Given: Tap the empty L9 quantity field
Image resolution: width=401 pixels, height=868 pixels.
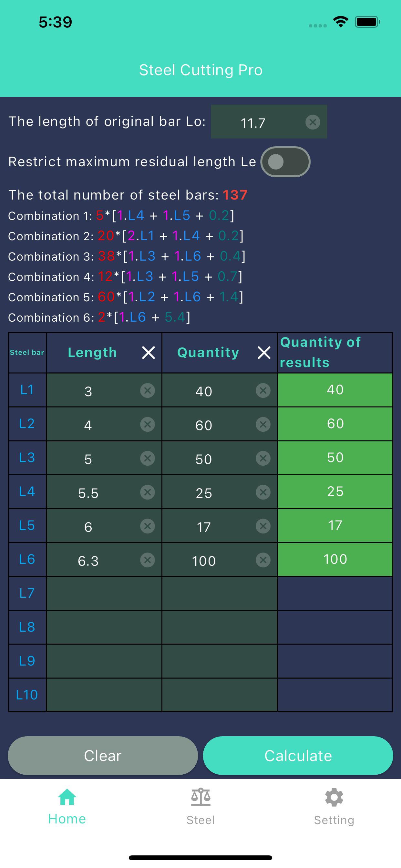Looking at the screenshot, I should click(220, 661).
